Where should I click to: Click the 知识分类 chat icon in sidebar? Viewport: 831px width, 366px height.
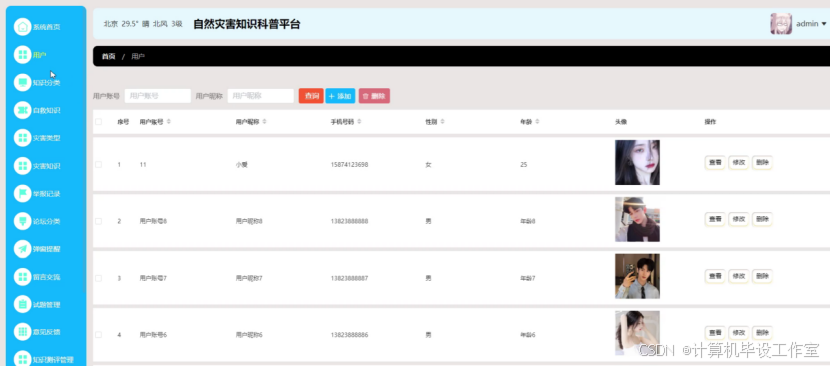click(23, 83)
